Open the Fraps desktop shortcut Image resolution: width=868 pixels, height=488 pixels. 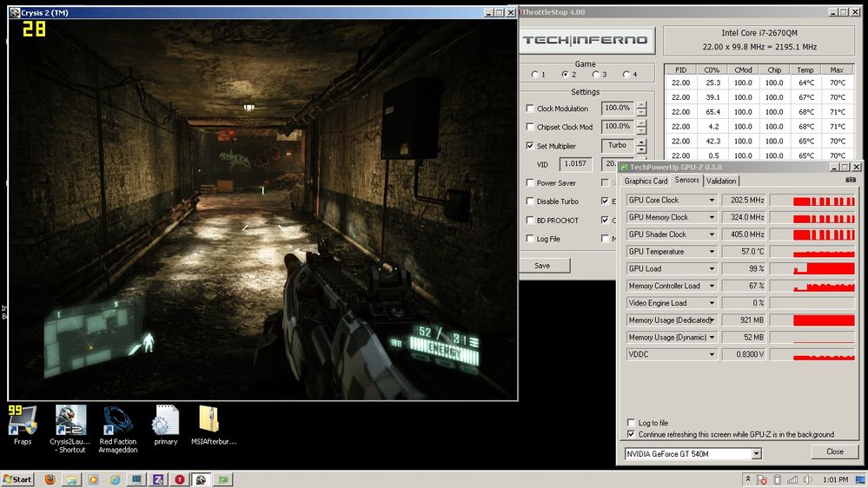[23, 425]
